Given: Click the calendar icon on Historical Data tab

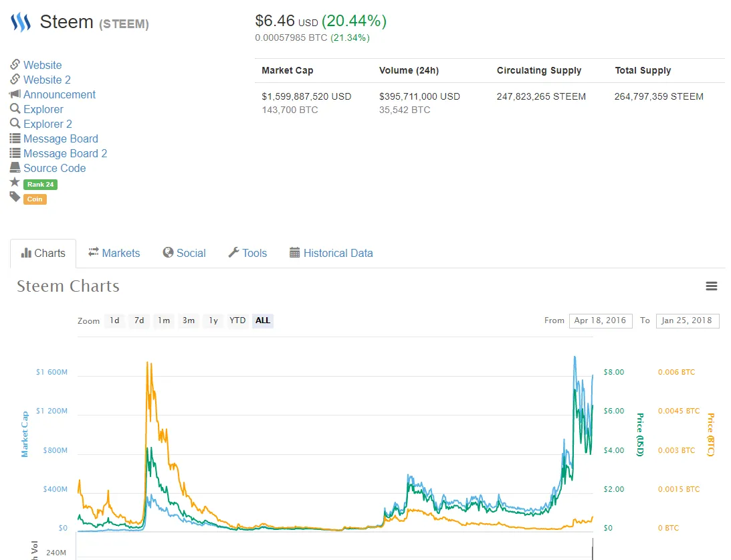Looking at the screenshot, I should 295,253.
